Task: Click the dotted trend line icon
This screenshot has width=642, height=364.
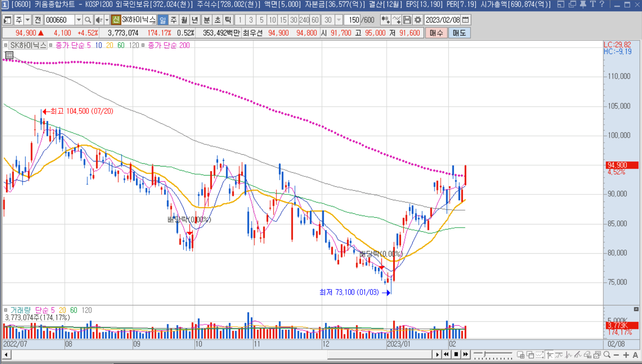Action: (539, 355)
